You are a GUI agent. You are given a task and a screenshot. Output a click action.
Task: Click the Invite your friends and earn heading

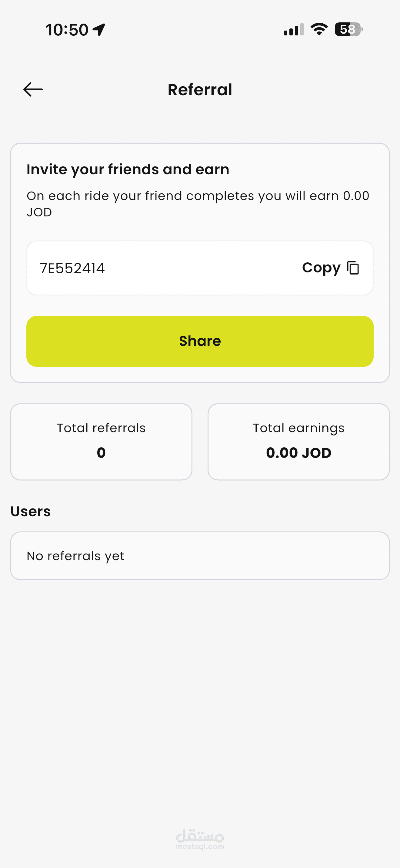[128, 169]
